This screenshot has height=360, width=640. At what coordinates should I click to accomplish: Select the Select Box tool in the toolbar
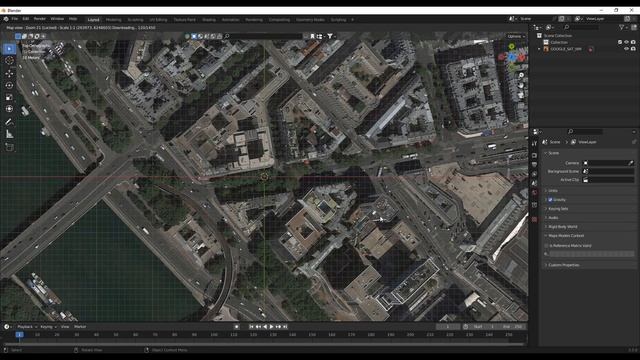click(9, 49)
